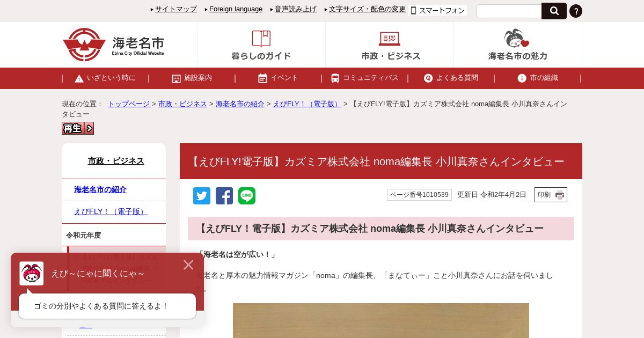Open 暮らしのガイド menu
Image resolution: width=644 pixels, height=338 pixels.
point(261,45)
